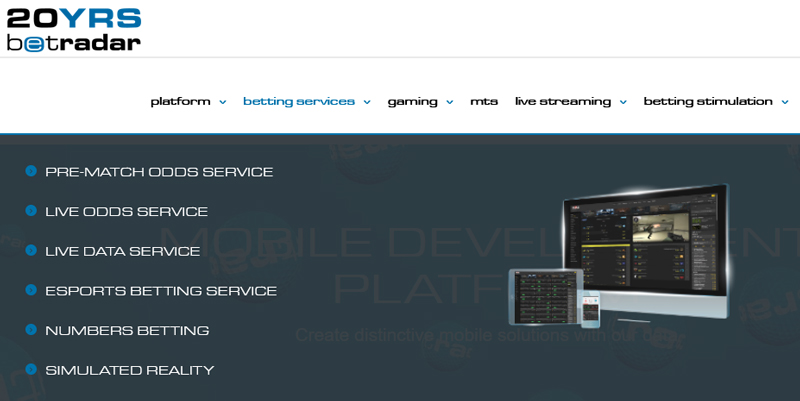Open Pre-Match Odds Service link
Viewport: 800px width, 401px height.
tap(159, 172)
